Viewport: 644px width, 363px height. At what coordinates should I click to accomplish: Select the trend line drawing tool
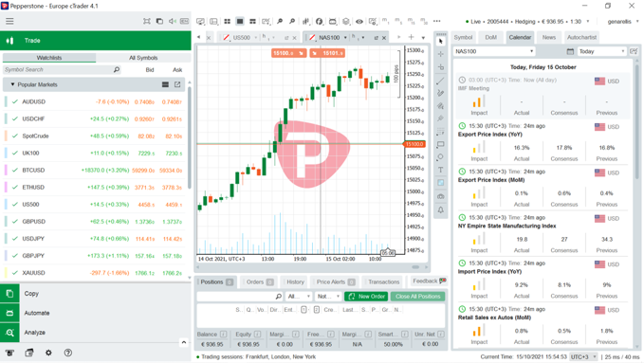[440, 81]
